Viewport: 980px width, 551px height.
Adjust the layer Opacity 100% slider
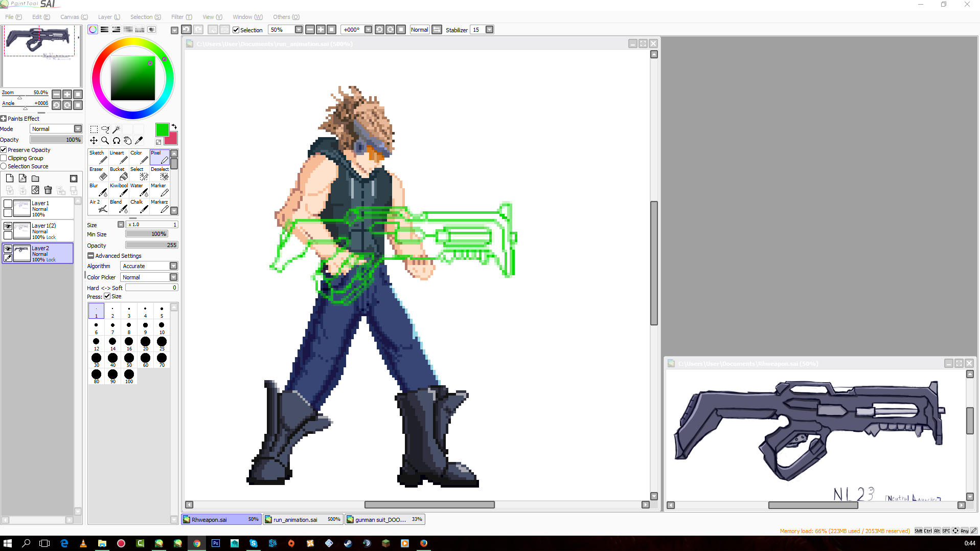point(56,140)
